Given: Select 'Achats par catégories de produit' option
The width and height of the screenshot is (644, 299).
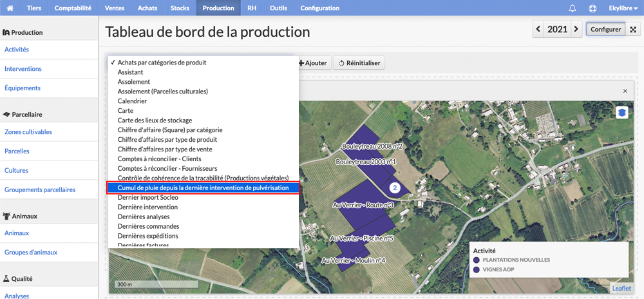Looking at the screenshot, I should pos(203,63).
